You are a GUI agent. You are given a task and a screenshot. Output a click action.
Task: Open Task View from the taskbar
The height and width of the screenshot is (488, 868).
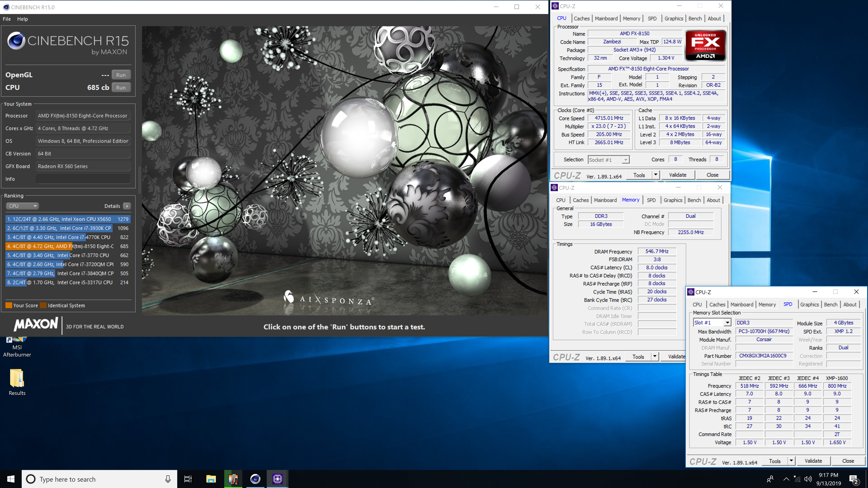(x=188, y=479)
